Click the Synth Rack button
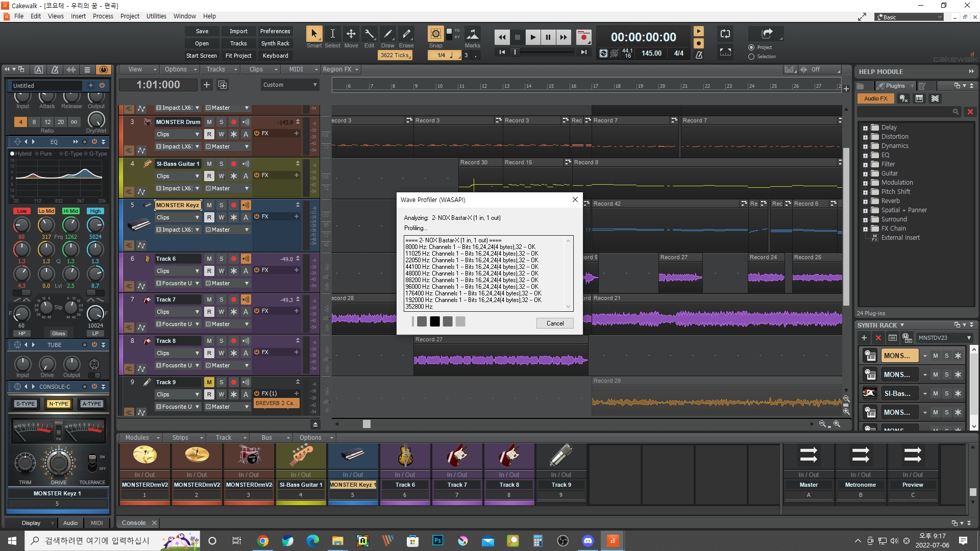Image resolution: width=980 pixels, height=551 pixels. (275, 43)
